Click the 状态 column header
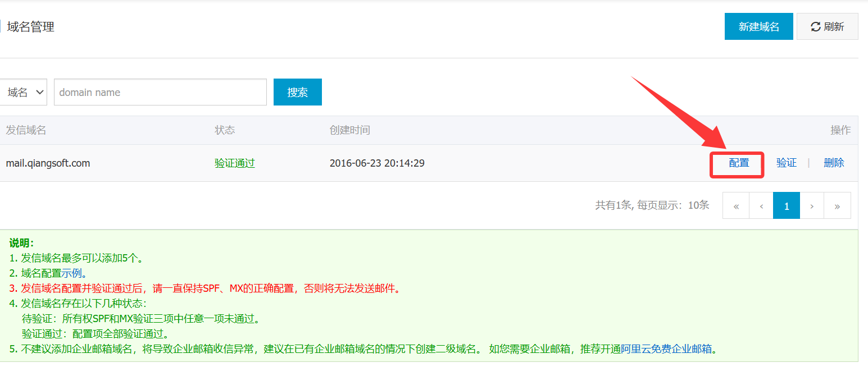868x367 pixels. click(x=225, y=130)
